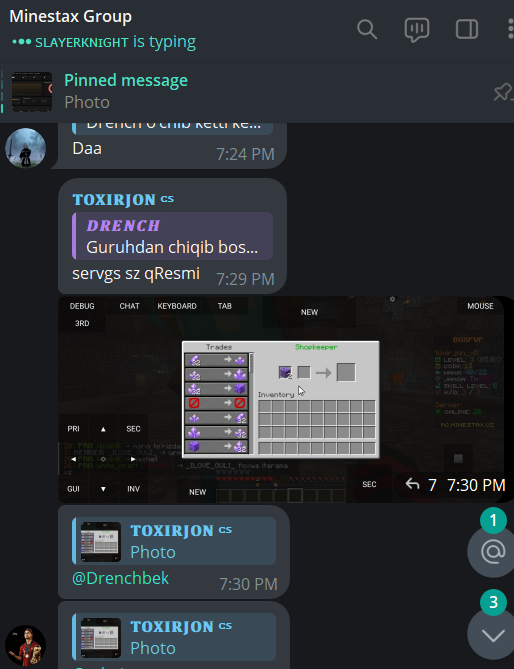Open the bottommost TOXIRJON photo quote
This screenshot has height=669, width=514.
(x=174, y=637)
